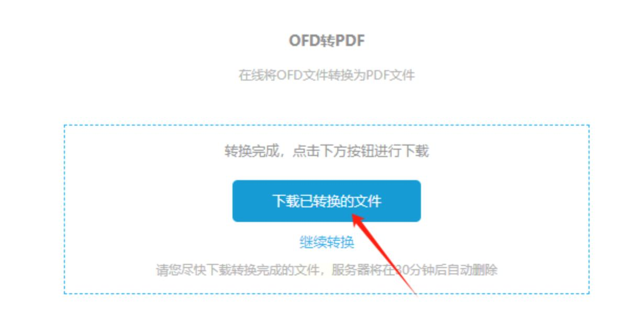The image size is (644, 314).
Task: Click the 在线将OFD文件转换为PDF文件 subtitle text
Action: point(327,75)
